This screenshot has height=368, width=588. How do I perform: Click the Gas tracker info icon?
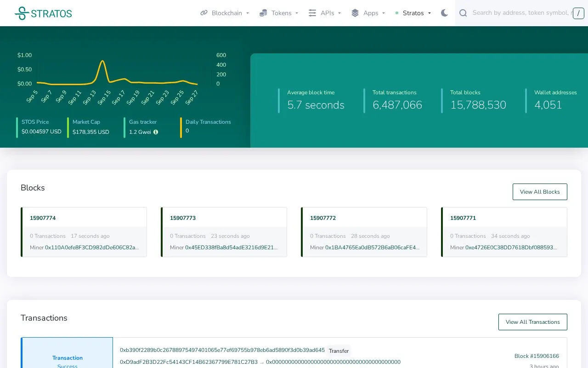[156, 132]
